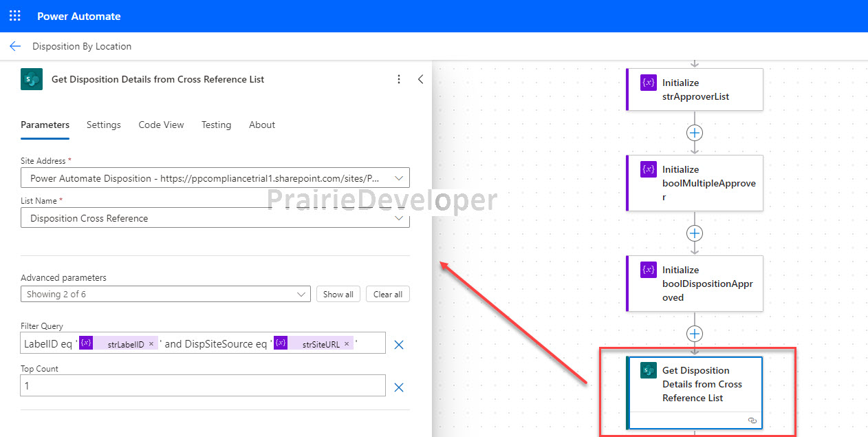Click the SharePoint icon in panel header
The height and width of the screenshot is (437, 868).
[x=32, y=79]
